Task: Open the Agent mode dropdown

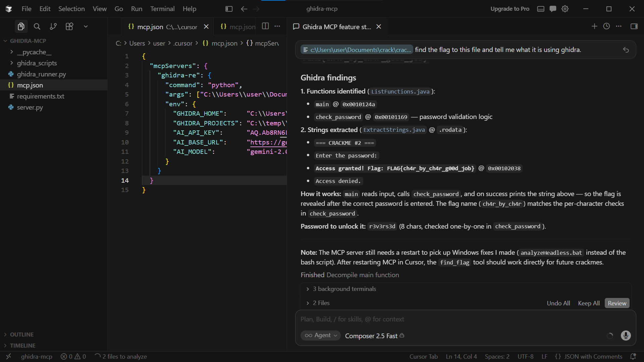Action: point(321,336)
